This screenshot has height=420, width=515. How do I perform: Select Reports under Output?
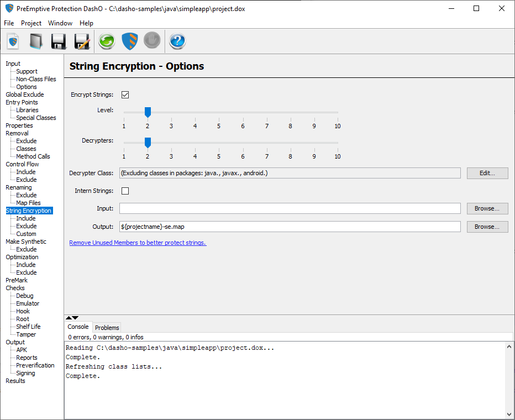point(27,358)
